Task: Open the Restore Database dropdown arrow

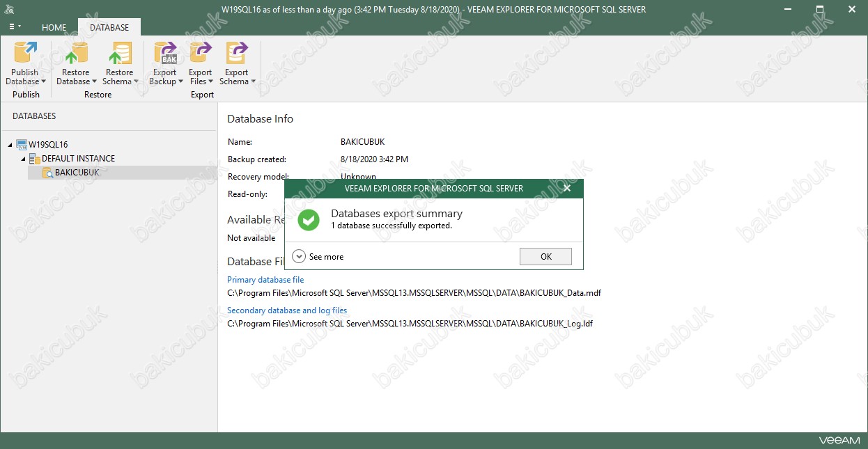Action: (x=95, y=82)
